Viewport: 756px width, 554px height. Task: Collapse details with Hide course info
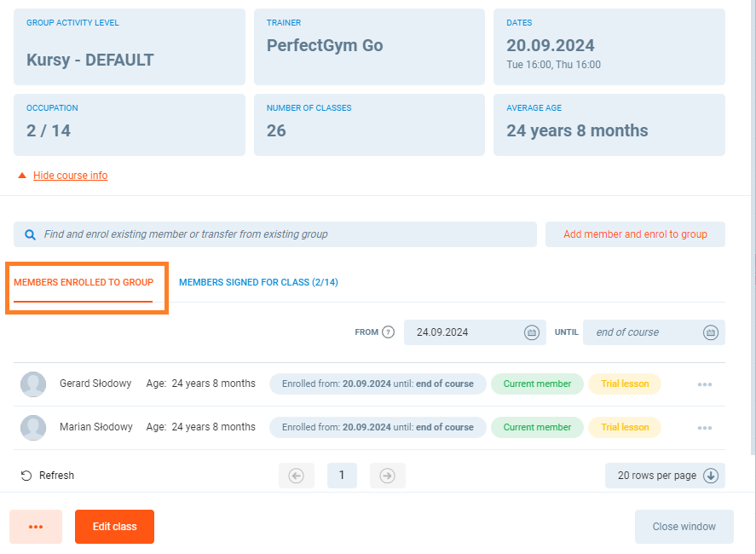pyautogui.click(x=70, y=176)
